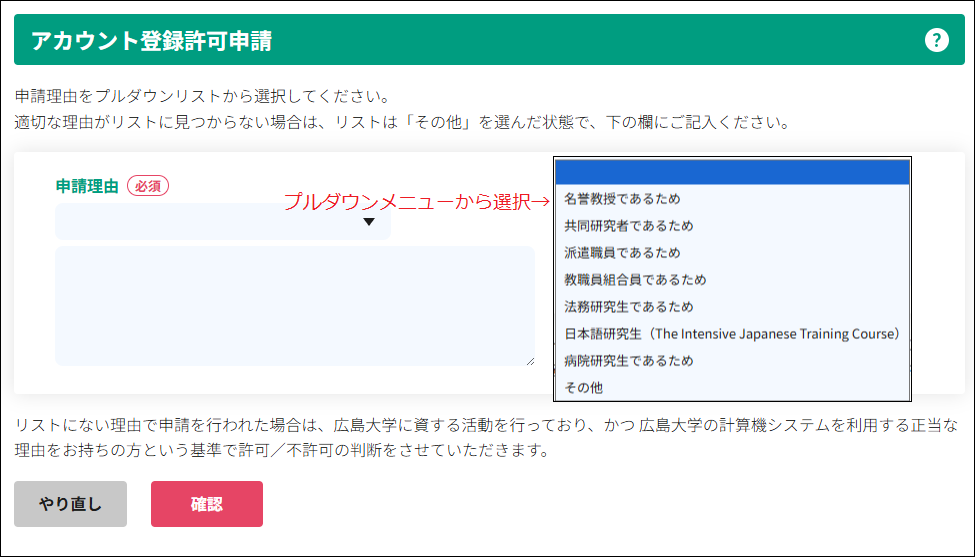Choose 教職員組合員であるため option
This screenshot has height=557, width=975.
(x=635, y=280)
